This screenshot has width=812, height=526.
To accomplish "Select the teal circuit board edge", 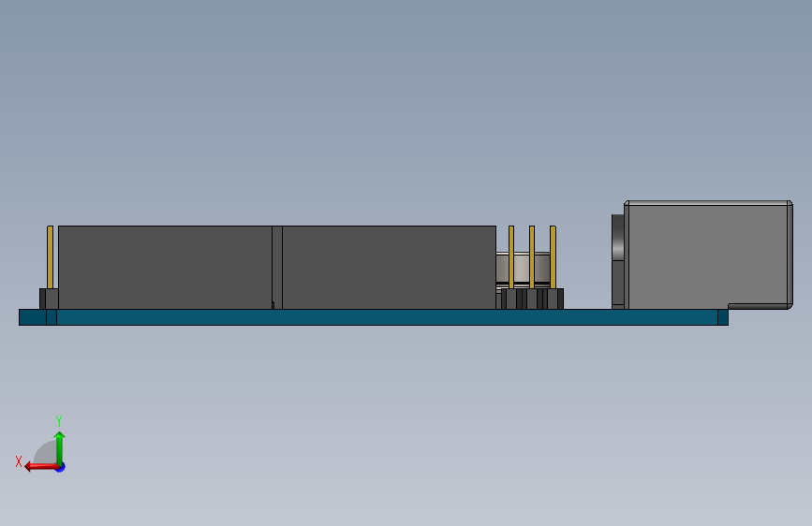I will 374,317.
